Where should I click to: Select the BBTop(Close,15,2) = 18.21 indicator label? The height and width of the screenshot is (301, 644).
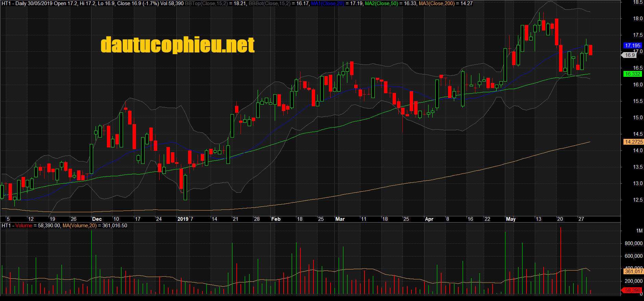click(216, 3)
